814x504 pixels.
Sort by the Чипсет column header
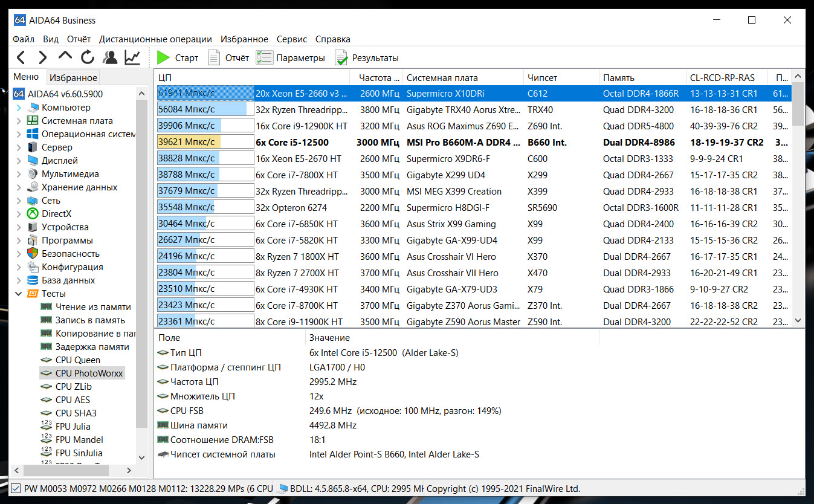(x=561, y=77)
